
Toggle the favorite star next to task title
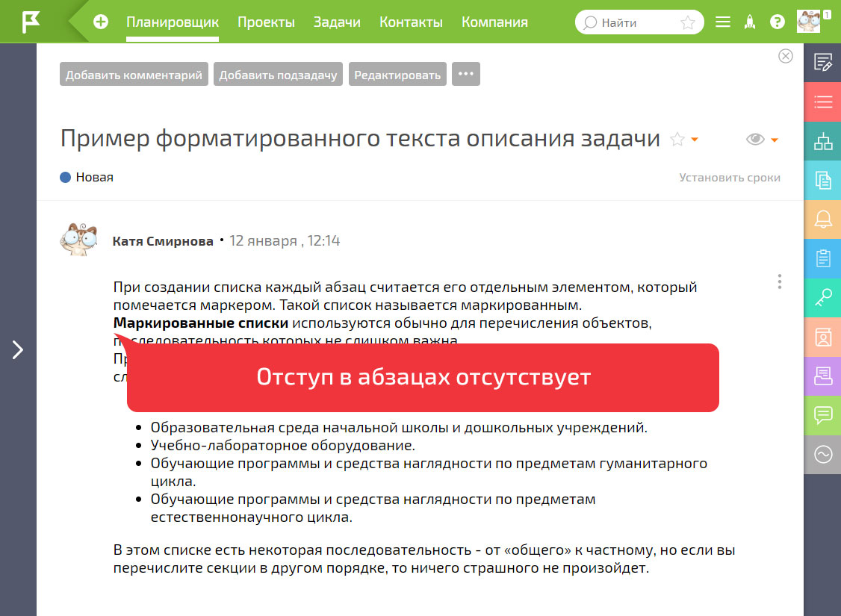(677, 140)
